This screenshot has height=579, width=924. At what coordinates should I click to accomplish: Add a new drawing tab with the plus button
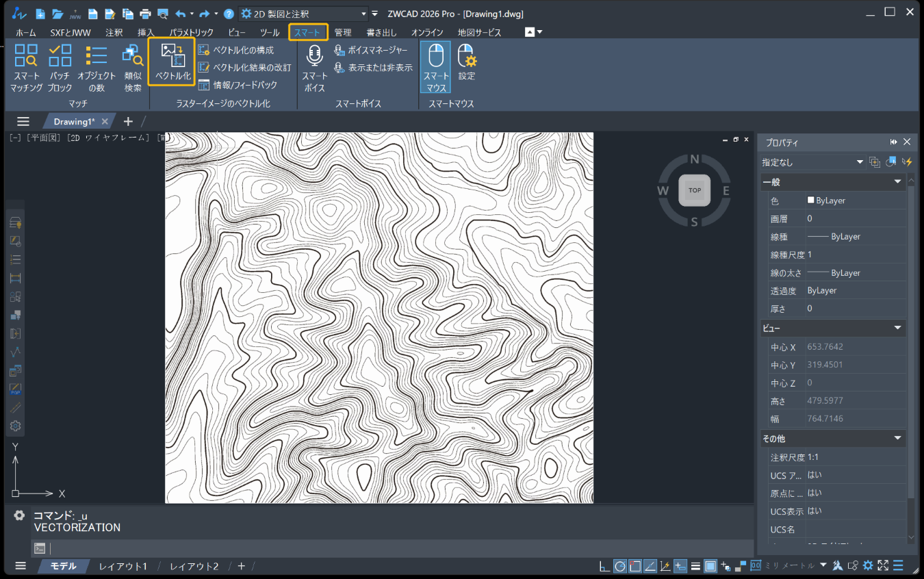[128, 121]
